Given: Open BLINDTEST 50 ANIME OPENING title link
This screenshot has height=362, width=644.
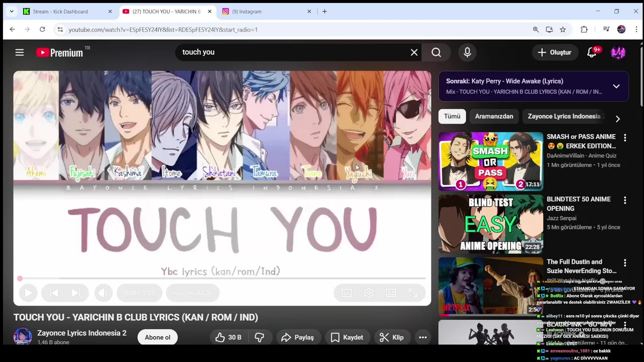Looking at the screenshot, I should click(x=579, y=204).
